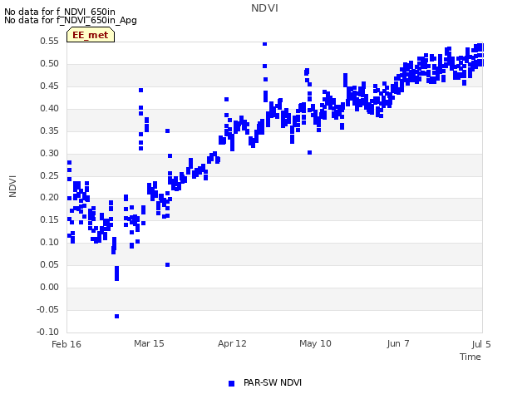Click the blue PAR-SW NDVI legend marker
This screenshot has width=532, height=399.
[231, 383]
